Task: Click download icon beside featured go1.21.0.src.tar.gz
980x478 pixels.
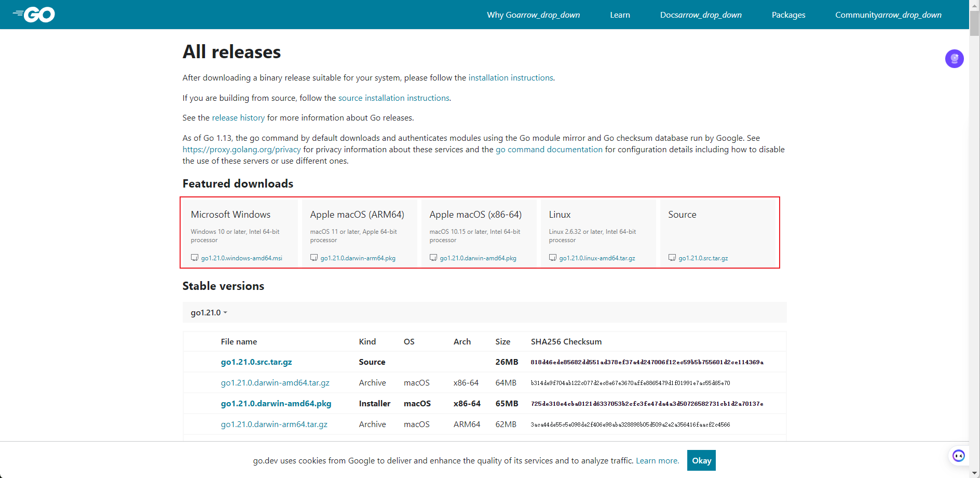Action: (672, 258)
